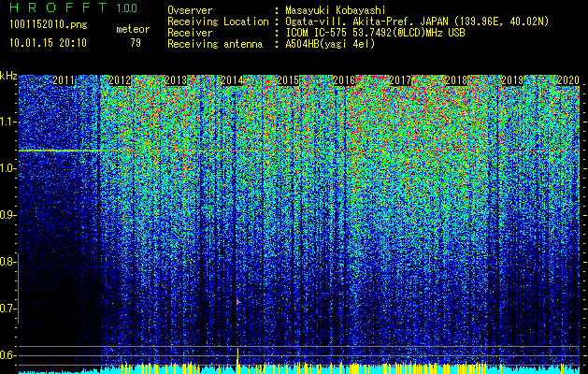Click the 2015 time marker
This screenshot has height=374, width=588.
pos(288,80)
